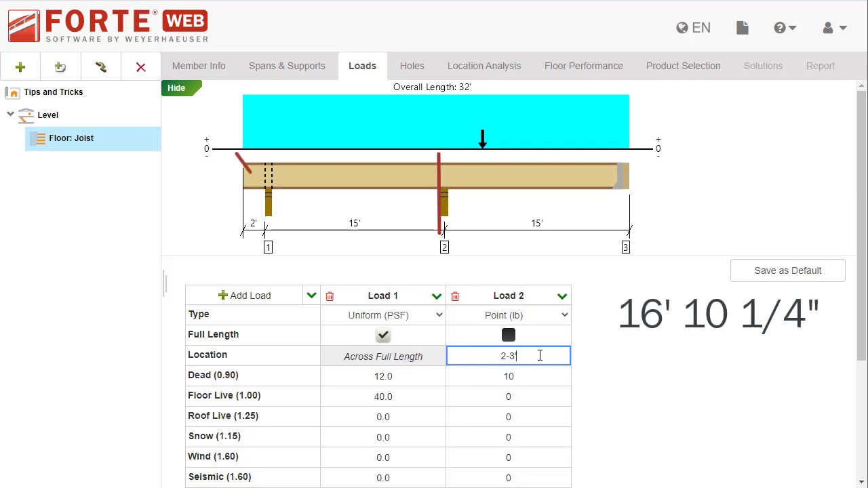Check Full Length for Load 2
The width and height of the screenshot is (868, 488).
point(509,335)
